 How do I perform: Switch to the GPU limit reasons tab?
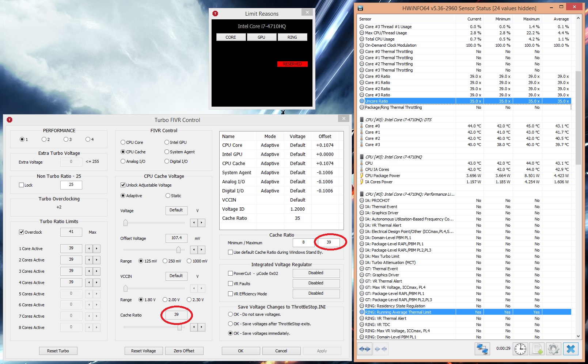click(261, 37)
